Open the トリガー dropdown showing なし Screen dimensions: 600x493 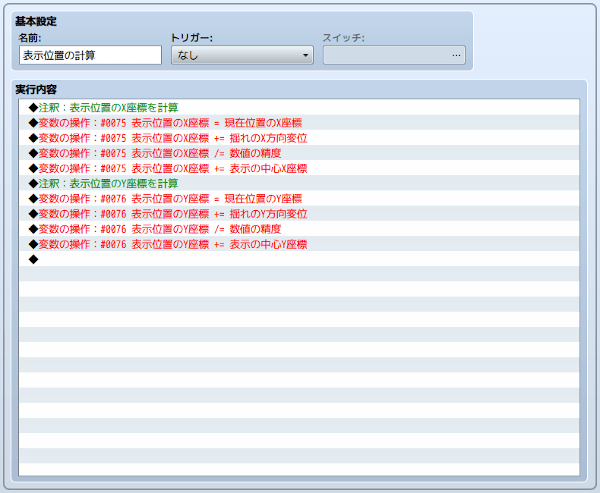click(x=242, y=55)
